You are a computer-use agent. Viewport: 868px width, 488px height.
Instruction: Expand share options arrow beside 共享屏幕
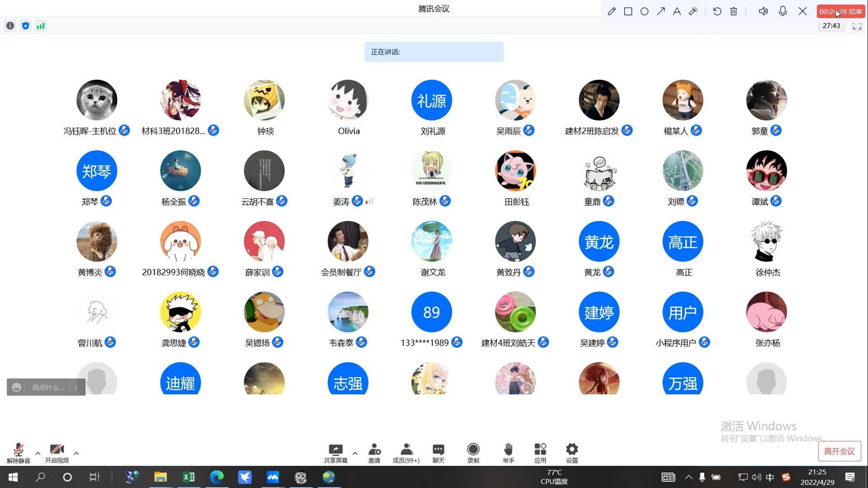pyautogui.click(x=355, y=453)
